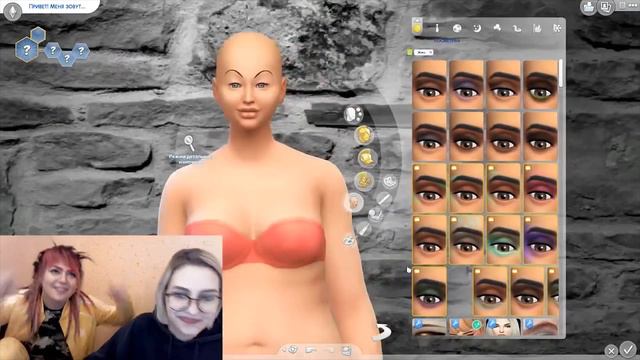Select the lowest trait question-mark hexagon

[67, 58]
